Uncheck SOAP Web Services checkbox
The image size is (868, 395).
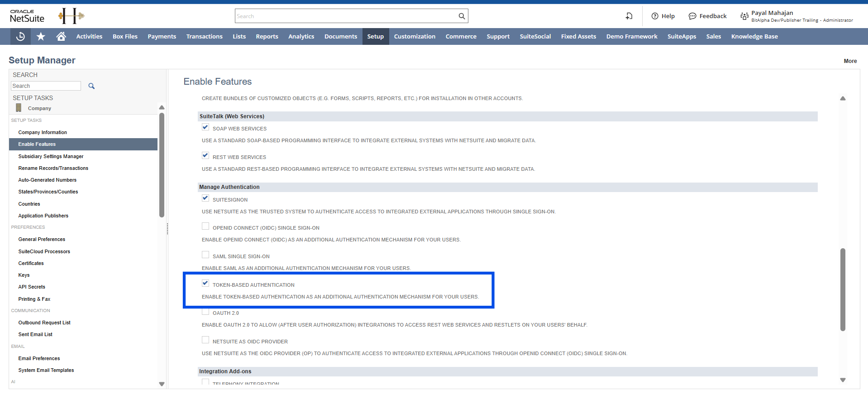point(205,127)
